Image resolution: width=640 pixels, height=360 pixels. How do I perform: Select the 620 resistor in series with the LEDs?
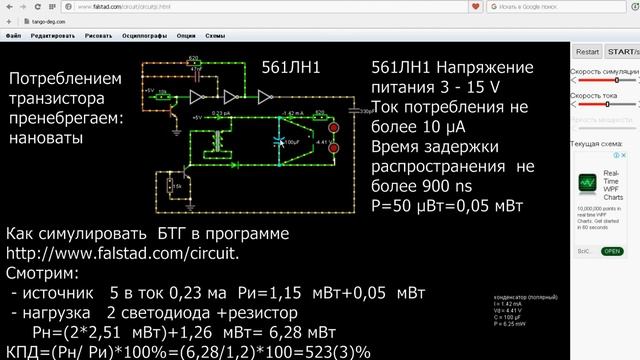[x=320, y=118]
